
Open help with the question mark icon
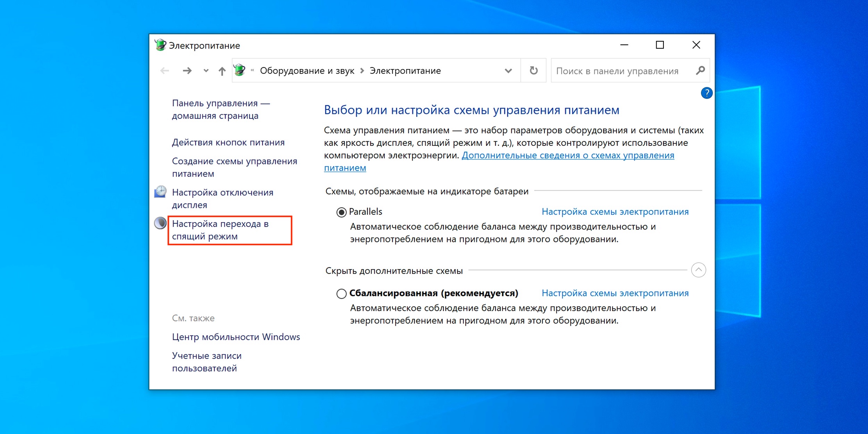(x=707, y=93)
